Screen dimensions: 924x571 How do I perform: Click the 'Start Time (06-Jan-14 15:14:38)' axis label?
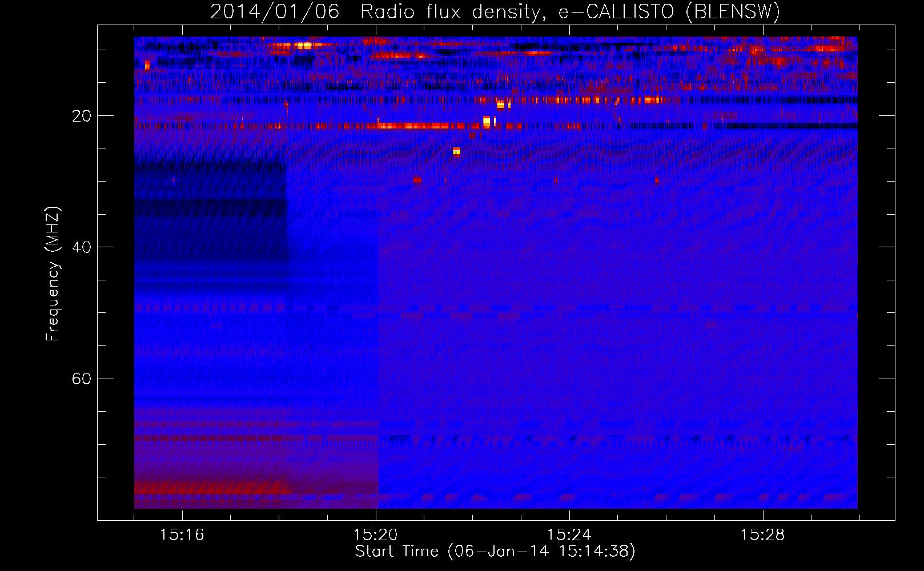[495, 552]
